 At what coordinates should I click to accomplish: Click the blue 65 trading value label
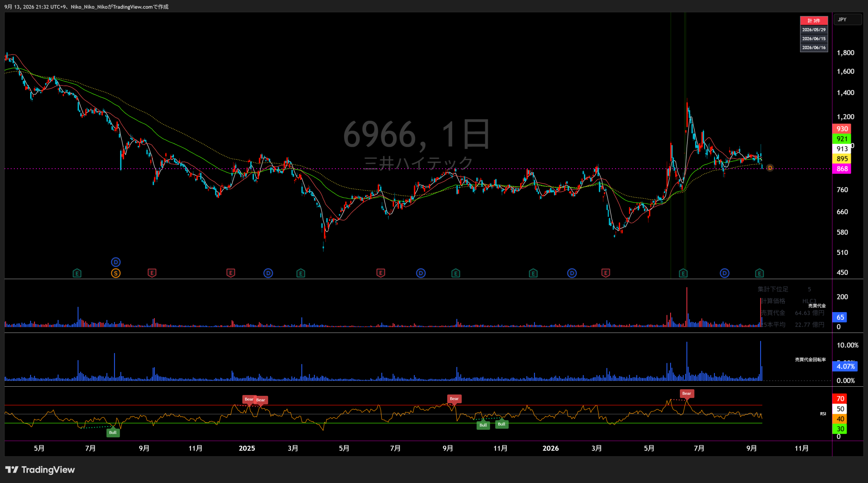click(x=840, y=317)
